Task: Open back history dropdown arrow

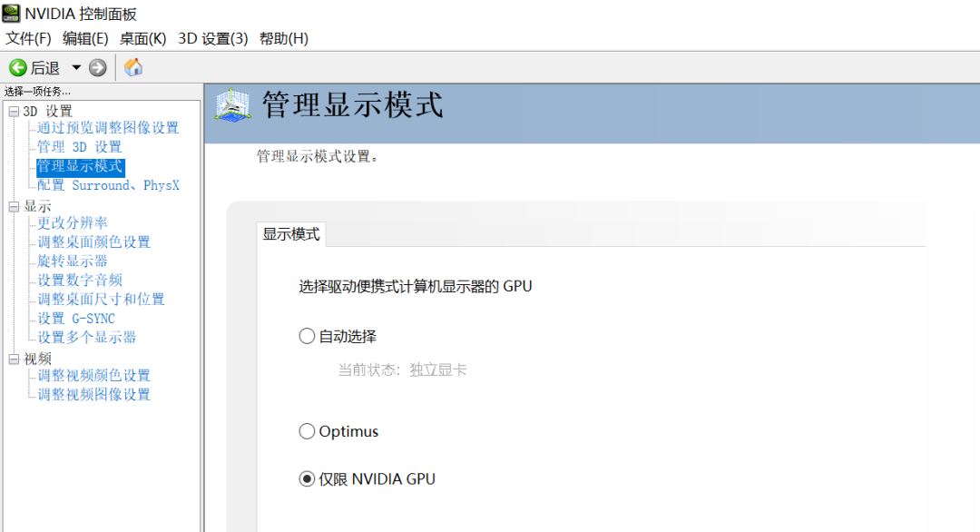Action: click(x=76, y=67)
